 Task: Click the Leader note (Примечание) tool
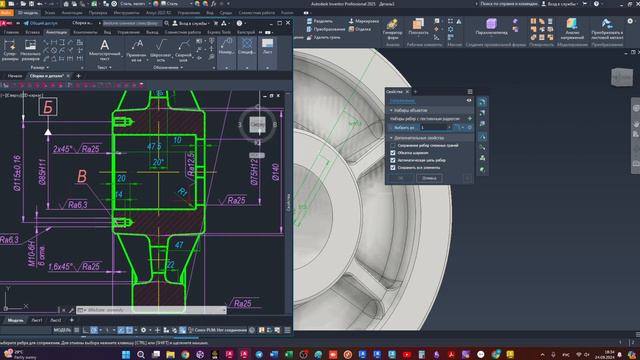click(x=136, y=51)
